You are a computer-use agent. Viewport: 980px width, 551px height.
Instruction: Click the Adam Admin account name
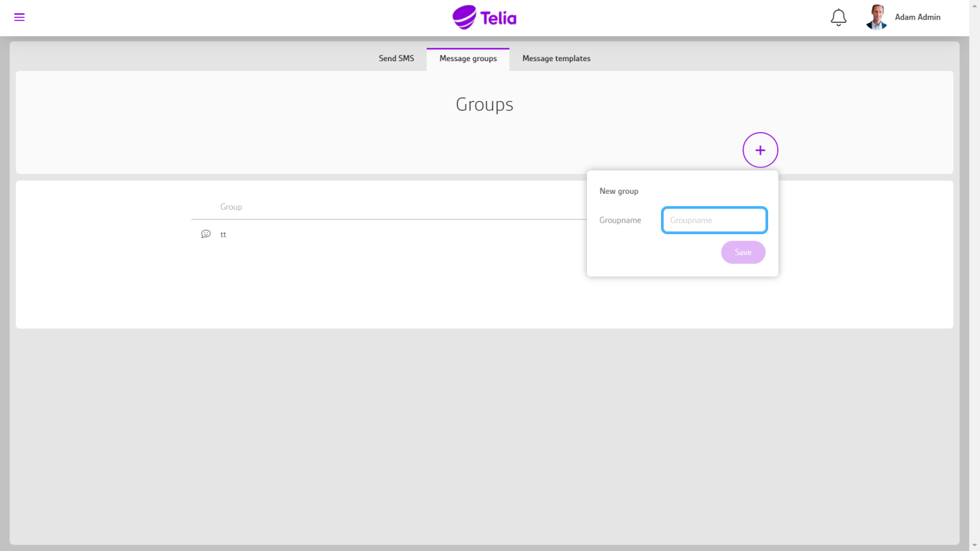tap(917, 17)
